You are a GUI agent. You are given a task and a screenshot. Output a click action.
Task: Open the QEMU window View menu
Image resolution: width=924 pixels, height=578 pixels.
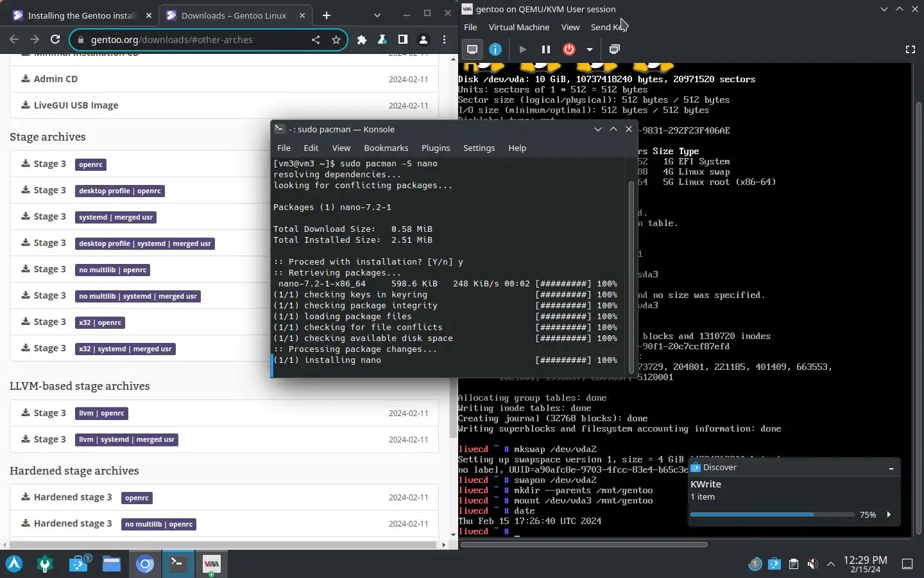coord(570,27)
